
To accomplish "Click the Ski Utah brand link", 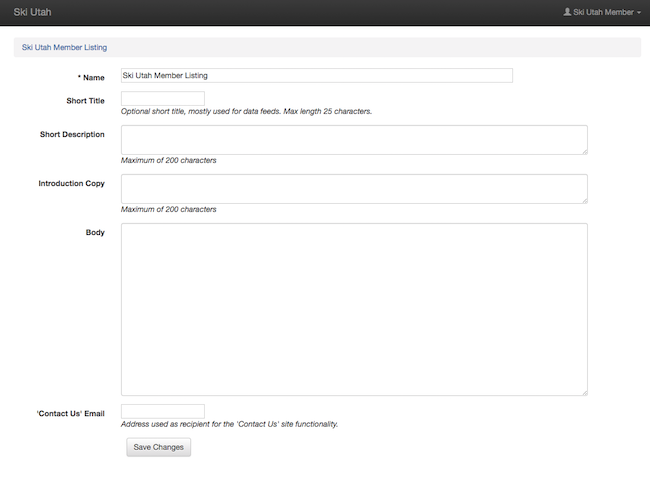I will point(31,12).
